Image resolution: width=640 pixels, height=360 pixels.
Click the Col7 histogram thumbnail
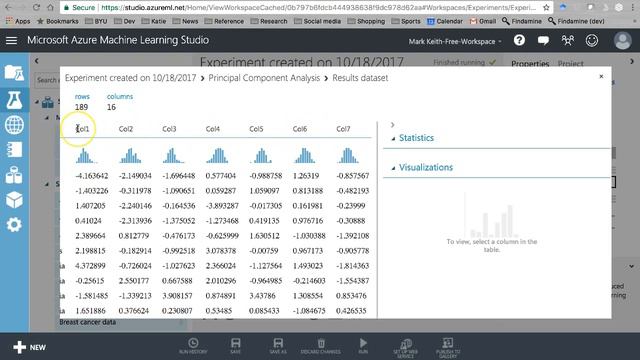click(x=348, y=156)
